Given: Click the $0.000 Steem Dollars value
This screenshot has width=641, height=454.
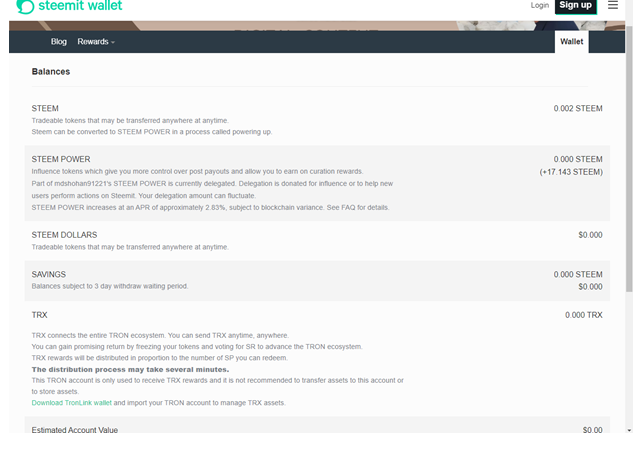Looking at the screenshot, I should [590, 235].
